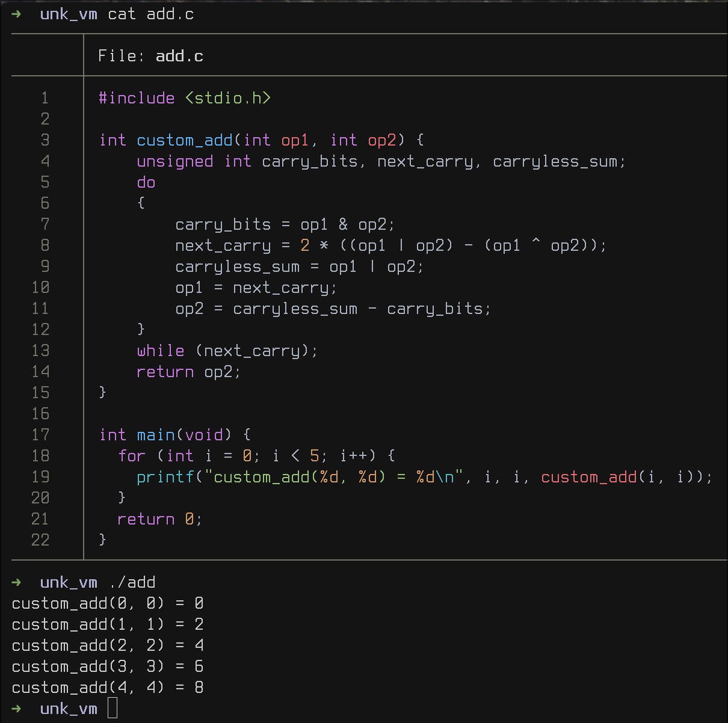Select the #include directive on line 1

pos(137,98)
